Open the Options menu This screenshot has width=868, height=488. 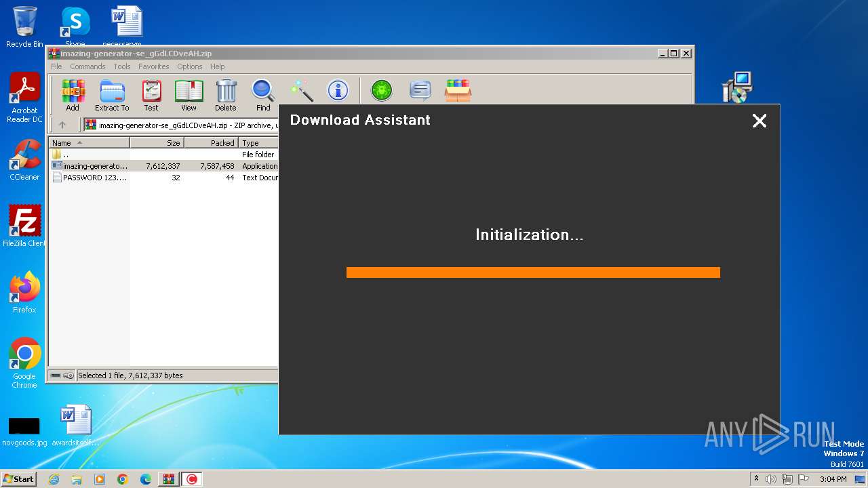coord(190,66)
